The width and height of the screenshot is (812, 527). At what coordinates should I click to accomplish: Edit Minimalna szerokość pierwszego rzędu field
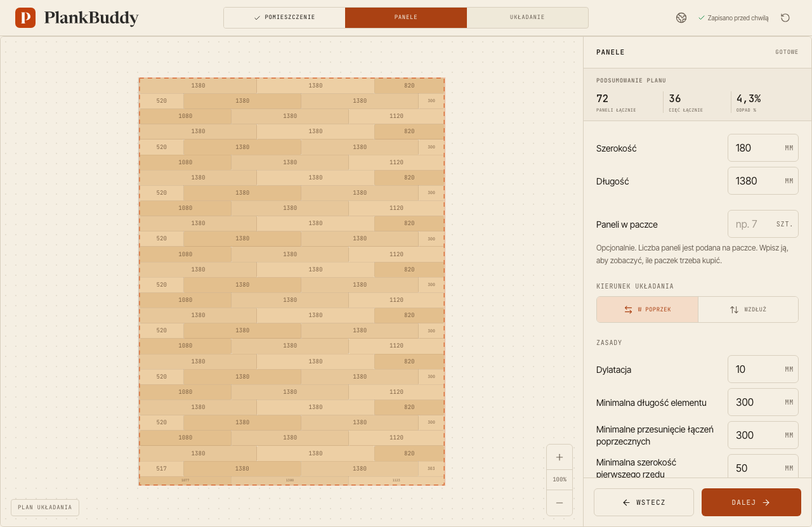pyautogui.click(x=763, y=466)
